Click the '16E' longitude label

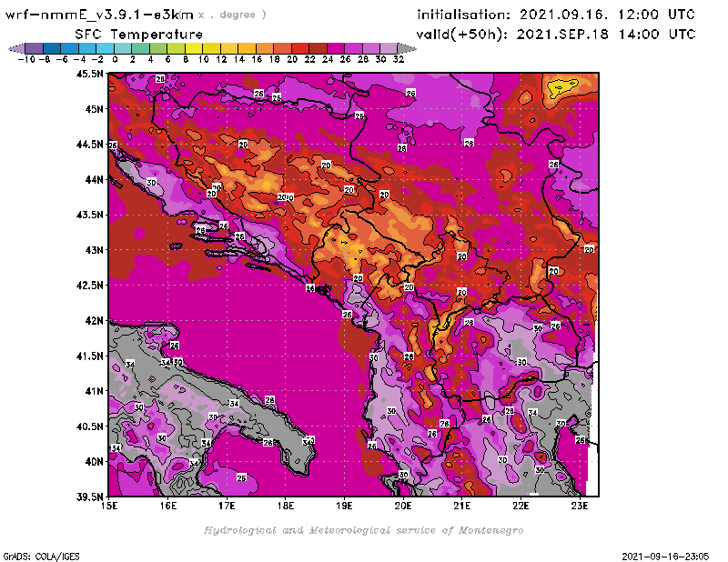click(167, 506)
